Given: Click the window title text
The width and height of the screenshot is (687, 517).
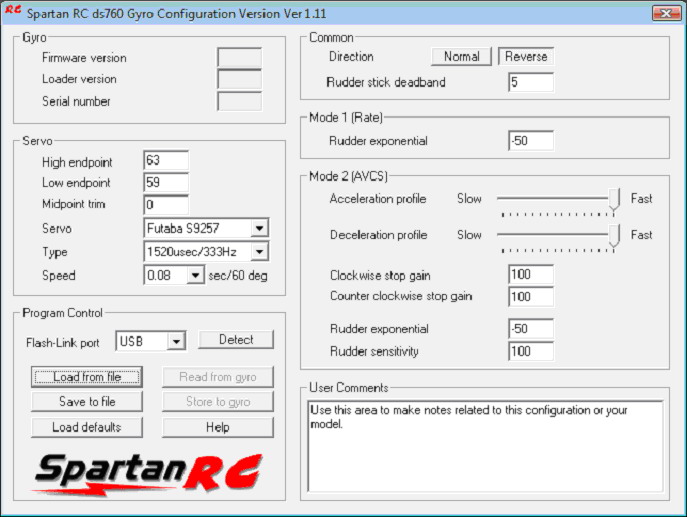Looking at the screenshot, I should 176,14.
